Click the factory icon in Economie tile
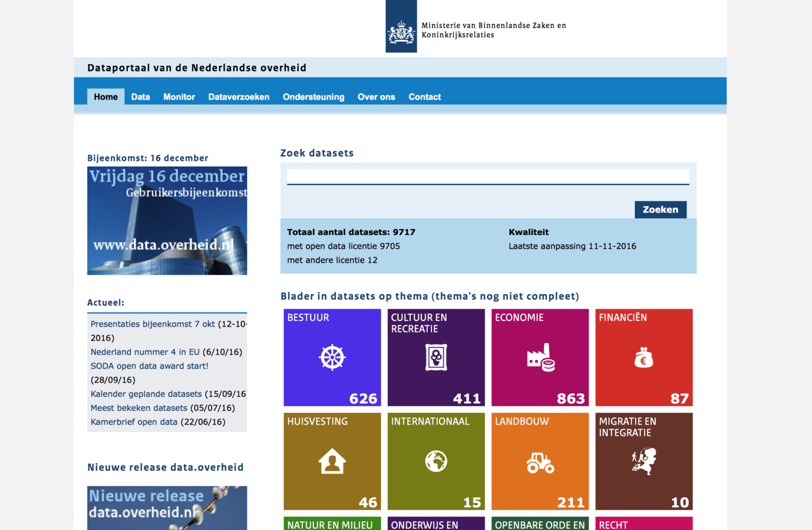 point(540,357)
